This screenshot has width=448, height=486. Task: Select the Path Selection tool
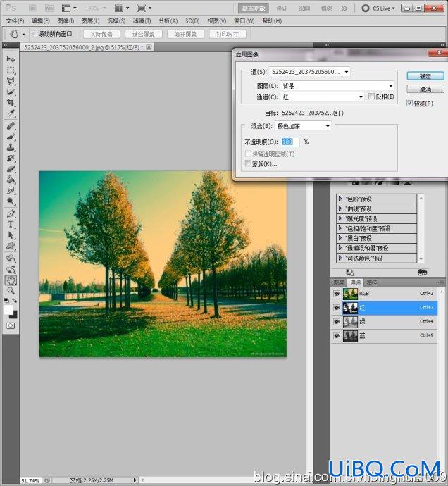tap(11, 235)
